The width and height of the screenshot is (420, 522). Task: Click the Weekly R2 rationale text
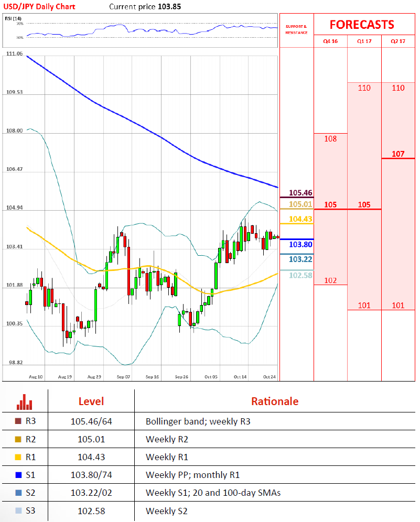pyautogui.click(x=167, y=439)
